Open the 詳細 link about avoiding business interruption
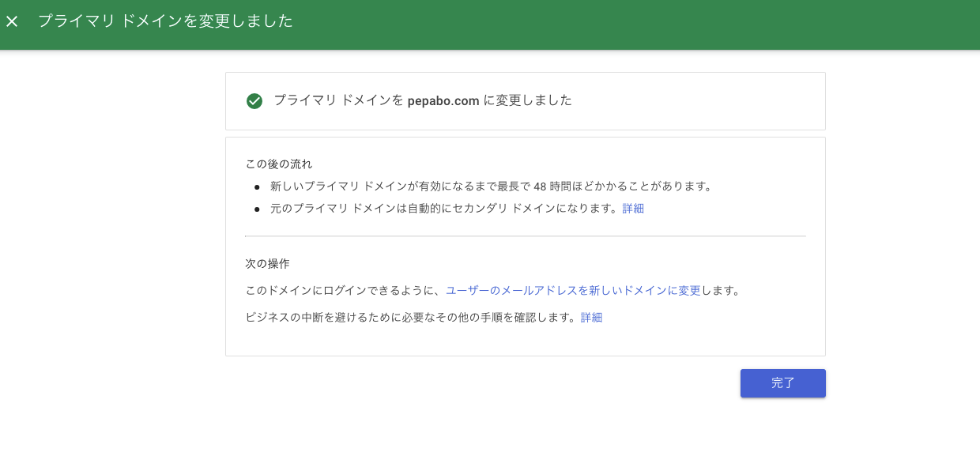The image size is (980, 471). [591, 317]
